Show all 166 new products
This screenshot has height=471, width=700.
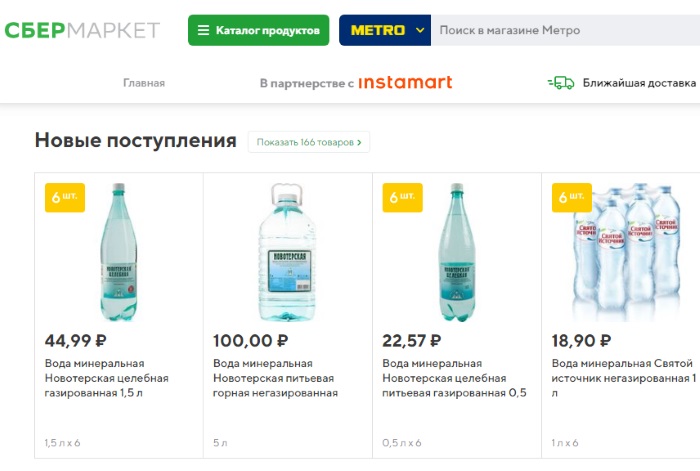tap(309, 142)
